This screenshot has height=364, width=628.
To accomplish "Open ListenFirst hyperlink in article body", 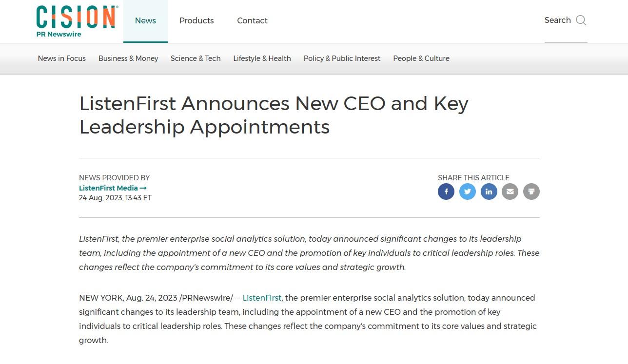I will pyautogui.click(x=262, y=298).
